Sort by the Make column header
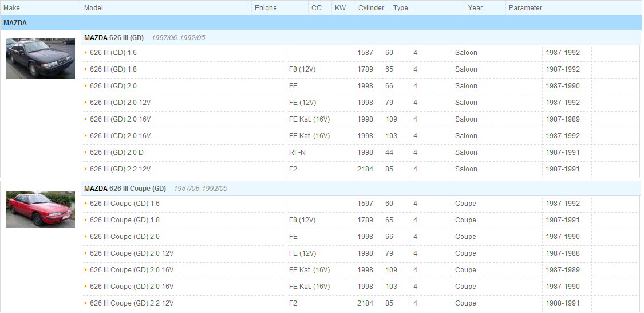644x313 pixels. coord(11,8)
